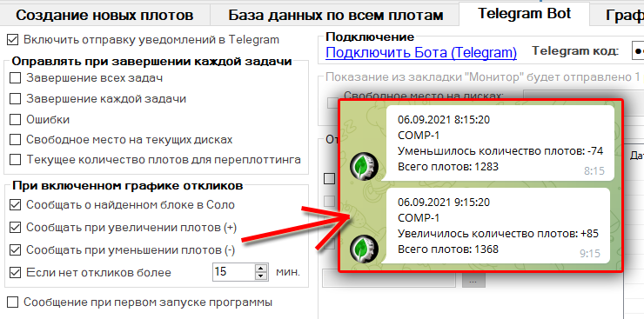Check Текущее количество плотов для переплоттинга
Screen dimensions: 644x319
click(15, 159)
